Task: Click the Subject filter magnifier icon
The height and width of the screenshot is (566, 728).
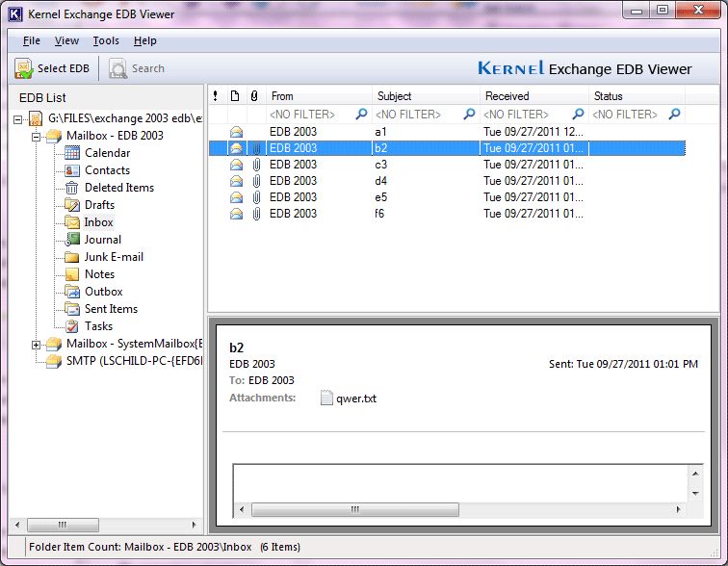Action: click(x=469, y=114)
